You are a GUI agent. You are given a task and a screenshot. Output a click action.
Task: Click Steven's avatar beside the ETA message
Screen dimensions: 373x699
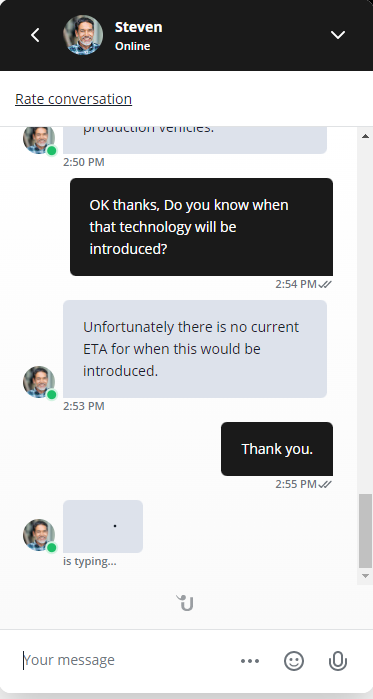pos(39,382)
